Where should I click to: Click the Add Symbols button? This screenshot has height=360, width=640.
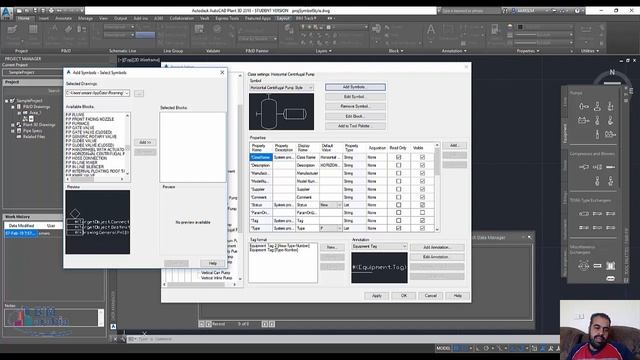(355, 87)
